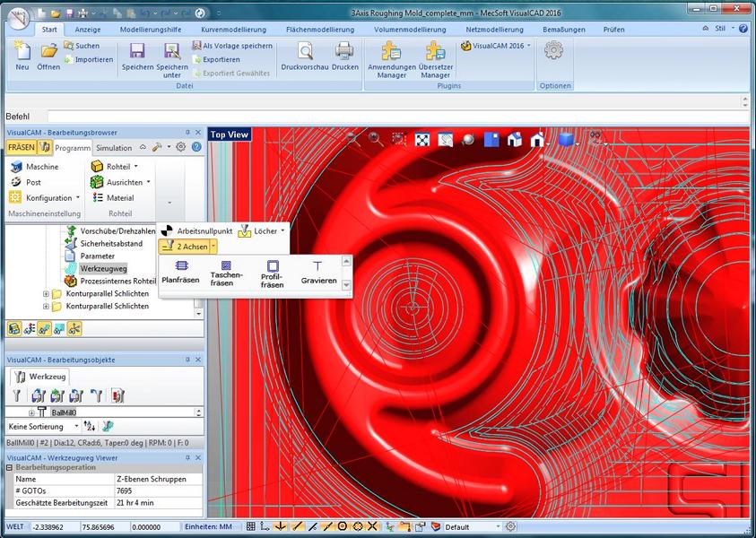
Task: Toggle the grid snap icon in status bar
Action: (x=251, y=526)
